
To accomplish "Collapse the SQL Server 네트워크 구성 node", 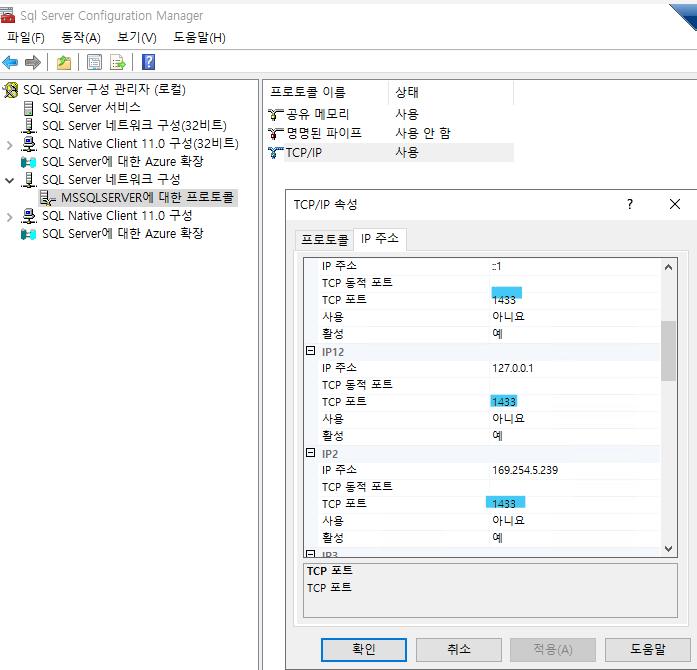I will click(9, 181).
